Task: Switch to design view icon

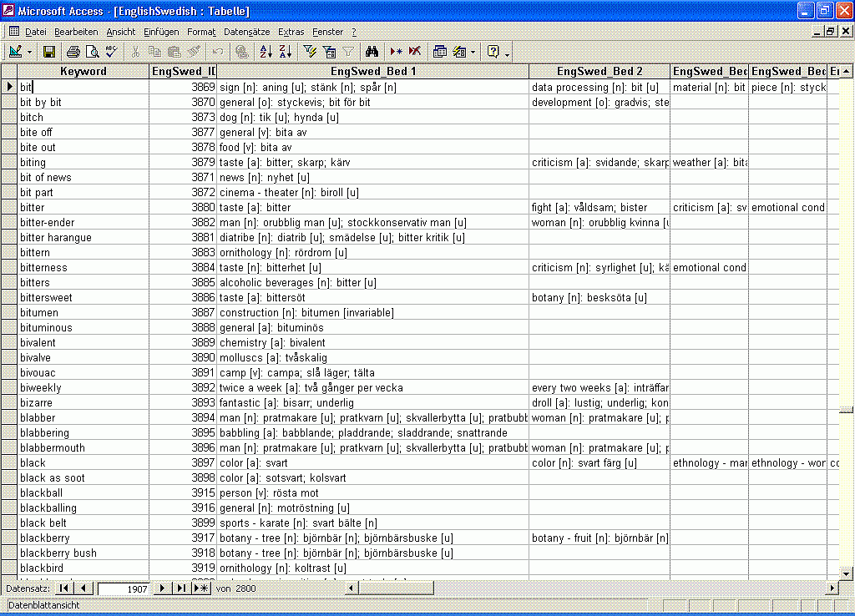Action: coord(15,52)
